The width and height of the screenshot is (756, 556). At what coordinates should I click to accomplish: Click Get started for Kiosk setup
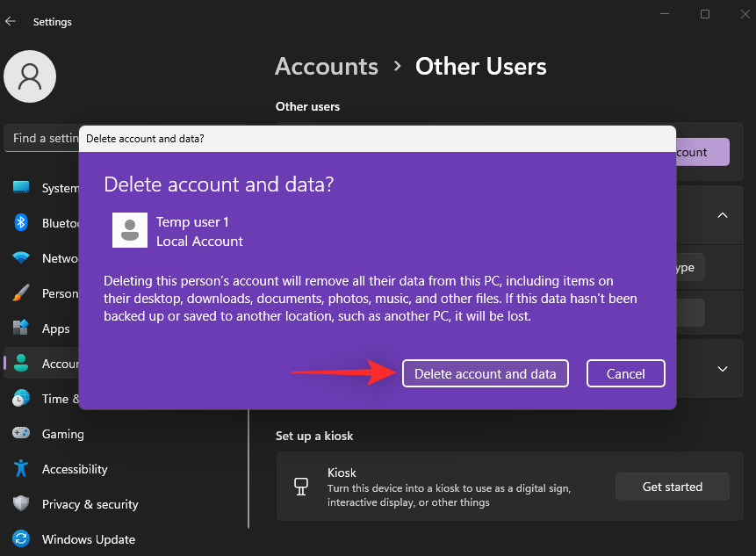[672, 487]
